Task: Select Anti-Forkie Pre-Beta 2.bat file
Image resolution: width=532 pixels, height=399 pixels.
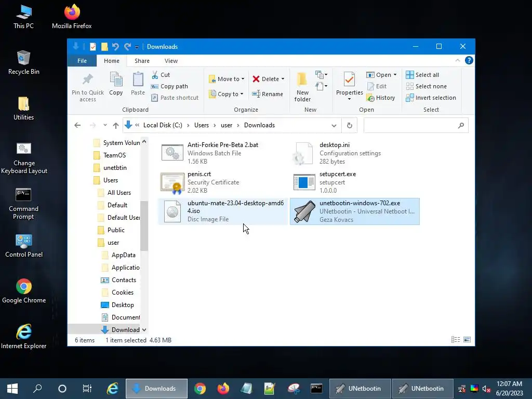Action: [x=222, y=153]
